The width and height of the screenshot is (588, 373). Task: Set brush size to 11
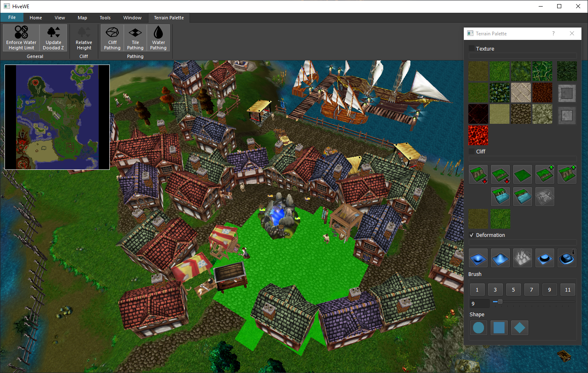(x=567, y=290)
